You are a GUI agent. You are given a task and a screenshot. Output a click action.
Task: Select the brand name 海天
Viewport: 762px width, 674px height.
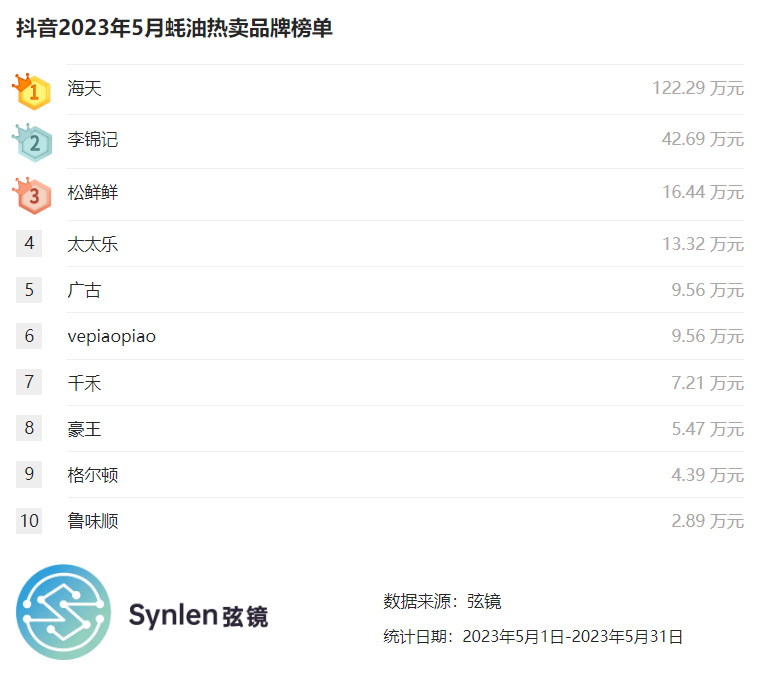[x=85, y=88]
